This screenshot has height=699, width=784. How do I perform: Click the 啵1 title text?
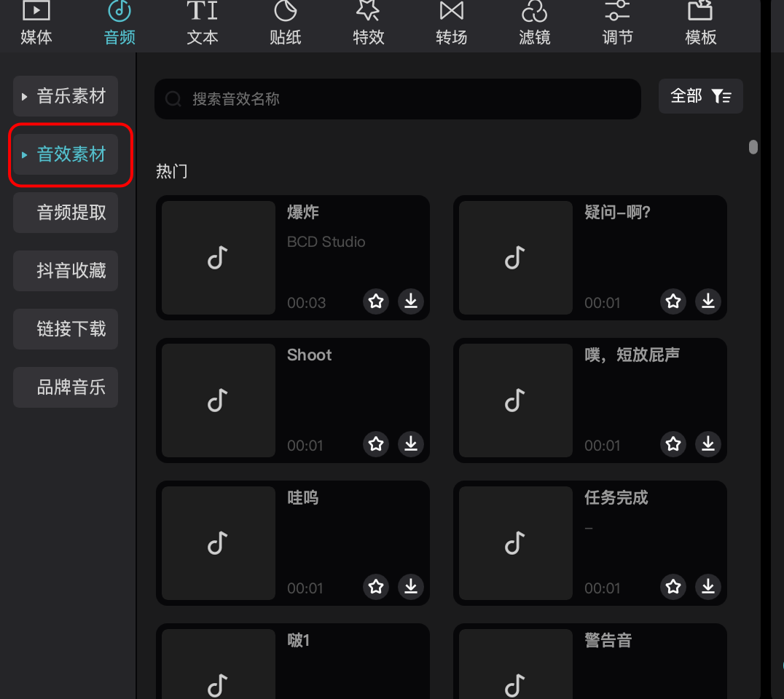click(299, 640)
